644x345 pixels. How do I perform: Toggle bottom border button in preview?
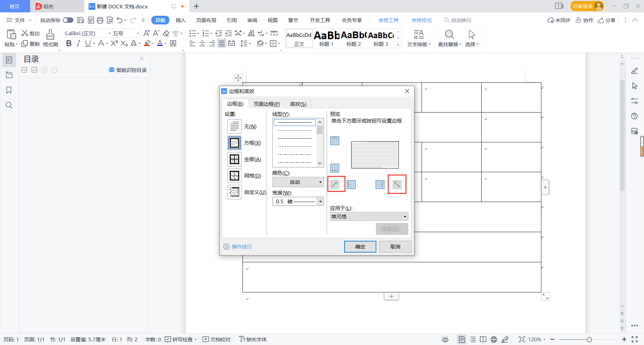(335, 168)
